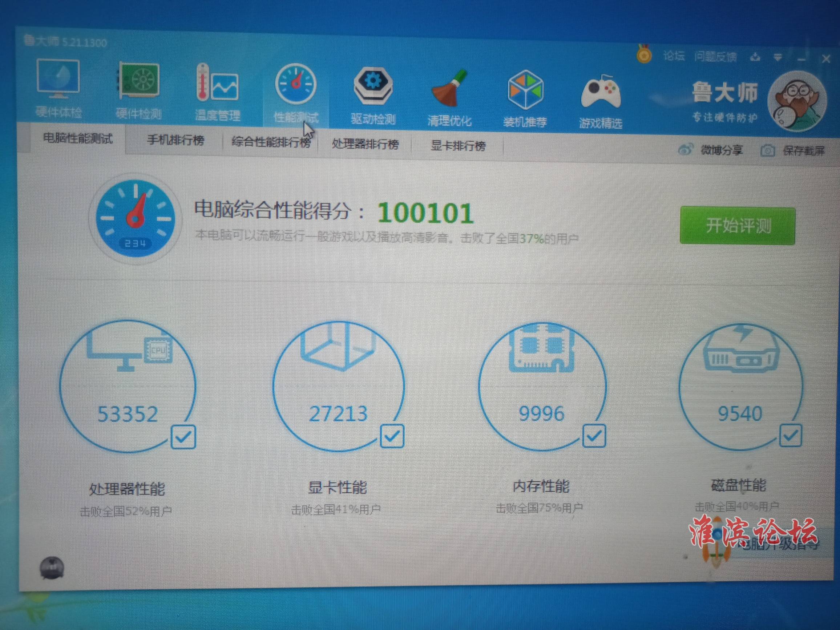Click graphics score 27213
The height and width of the screenshot is (630, 840).
338,413
